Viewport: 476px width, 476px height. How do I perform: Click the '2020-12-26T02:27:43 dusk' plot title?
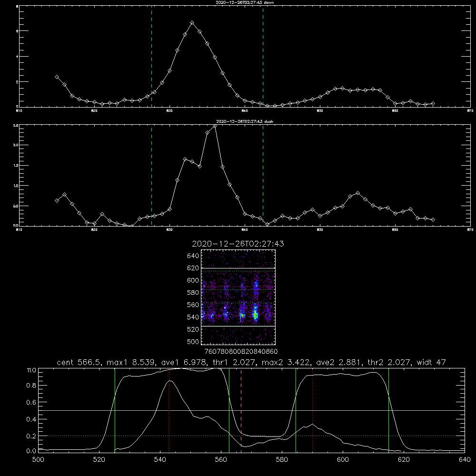pyautogui.click(x=245, y=121)
